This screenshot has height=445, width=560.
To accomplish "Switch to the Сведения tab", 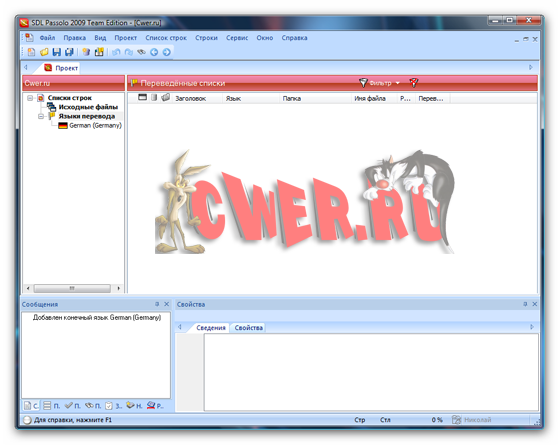I will point(211,328).
